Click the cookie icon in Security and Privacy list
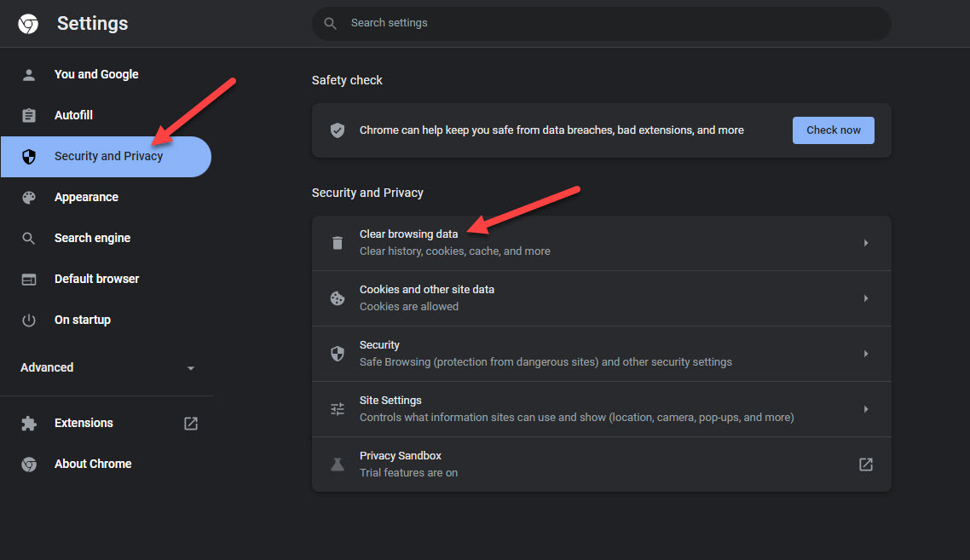Viewport: 970px width, 560px height. pyautogui.click(x=338, y=298)
